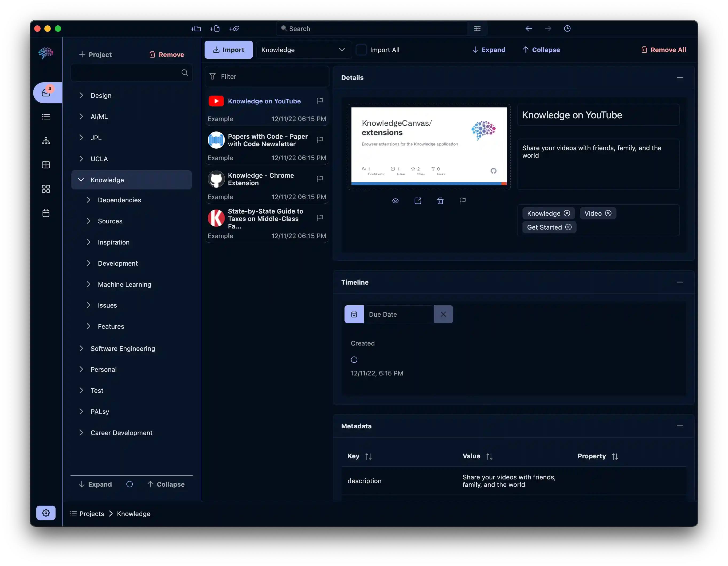This screenshot has width=728, height=566.
Task: Open the Knowledge import dropdown
Action: pyautogui.click(x=303, y=50)
